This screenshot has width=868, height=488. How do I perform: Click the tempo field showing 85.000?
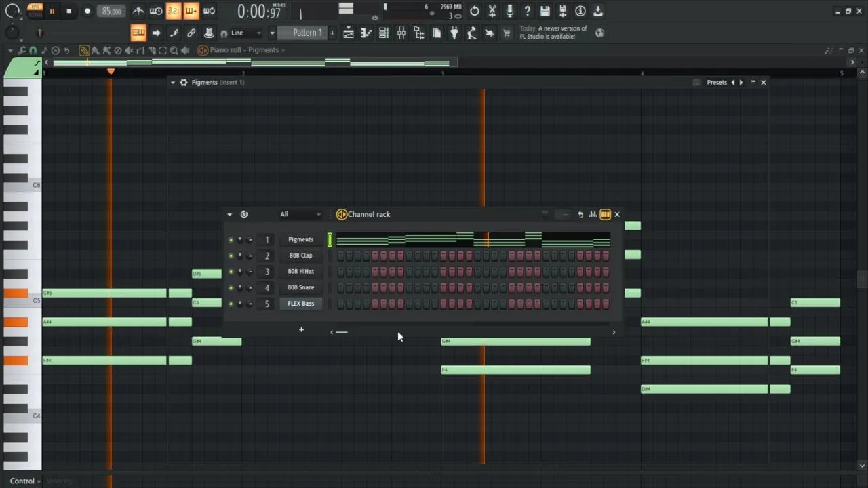coord(111,11)
